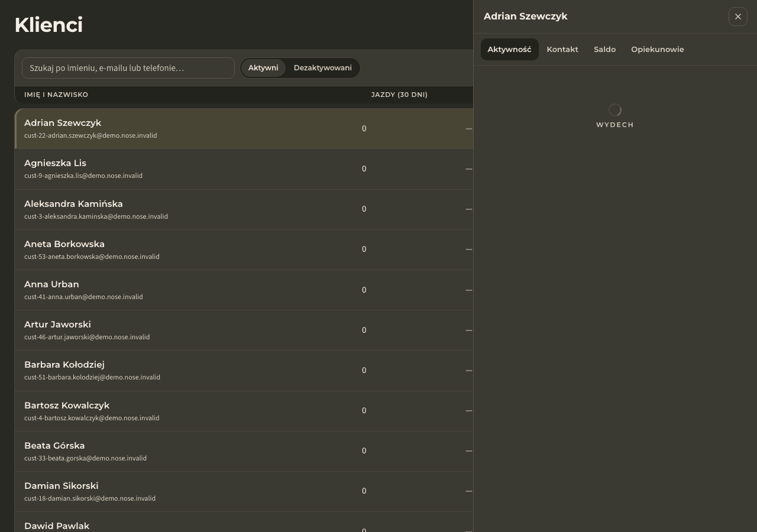
Task: Click the email cust-22-adrian.szewczyk@demo.nose.invalid
Action: (x=90, y=135)
